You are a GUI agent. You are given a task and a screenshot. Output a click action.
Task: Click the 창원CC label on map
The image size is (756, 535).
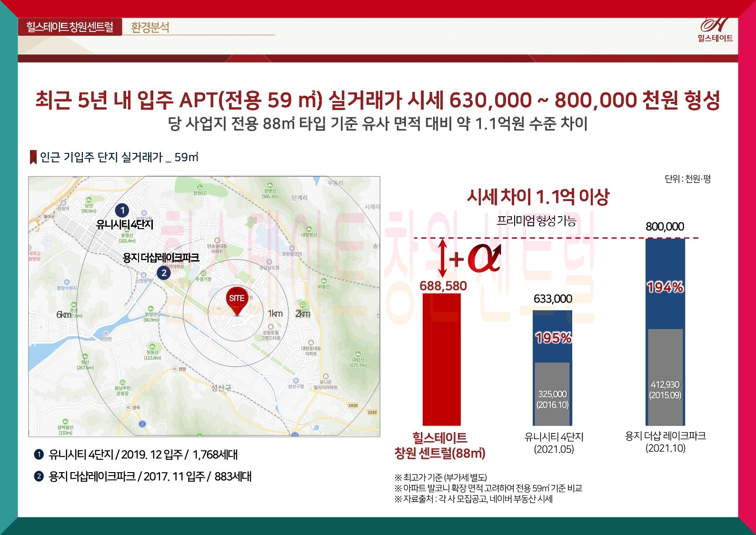(x=200, y=193)
